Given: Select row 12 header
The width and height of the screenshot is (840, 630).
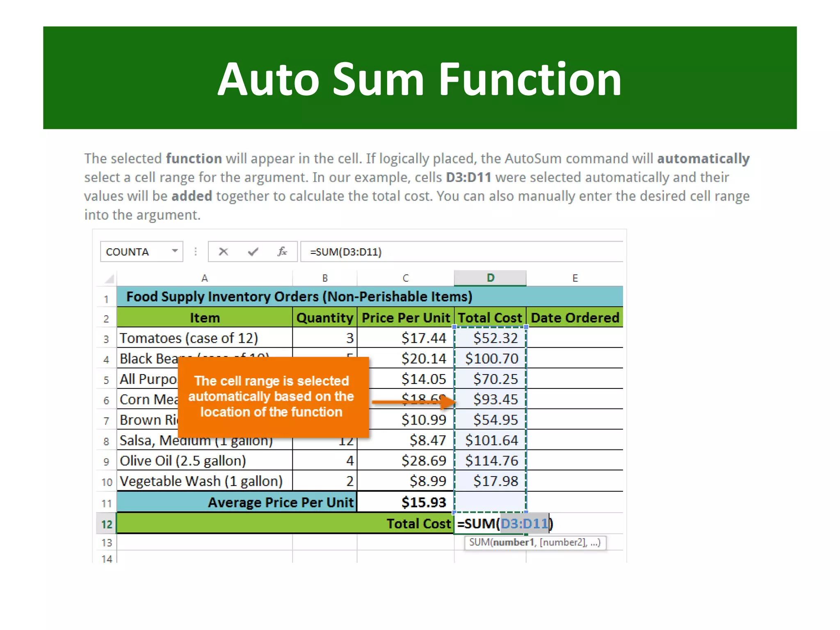Looking at the screenshot, I should [x=107, y=524].
